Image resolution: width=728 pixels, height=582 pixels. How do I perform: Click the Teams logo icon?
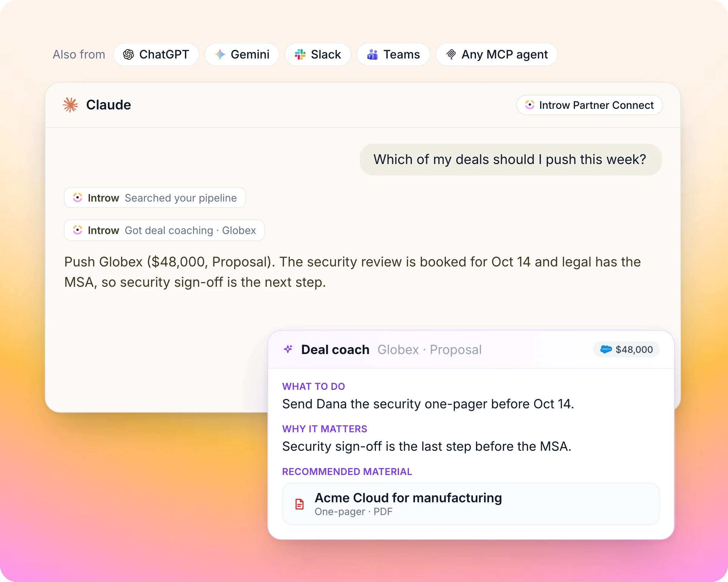click(x=372, y=54)
